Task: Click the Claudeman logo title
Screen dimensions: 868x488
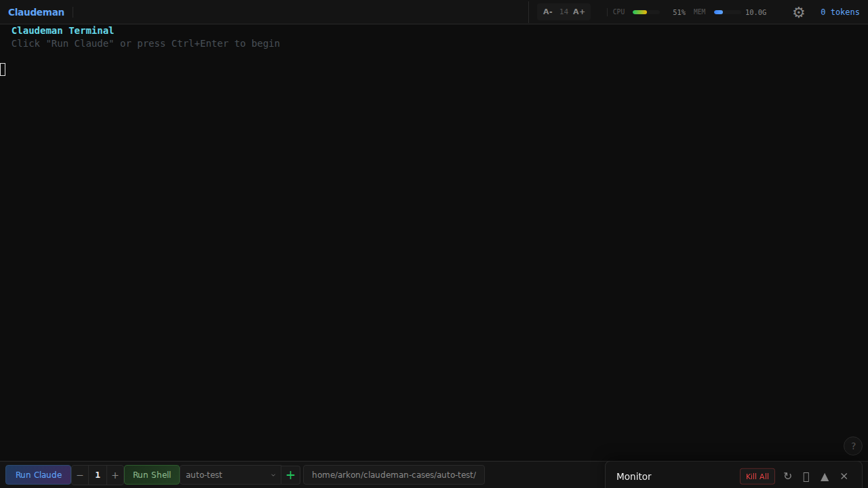Action: click(x=36, y=12)
